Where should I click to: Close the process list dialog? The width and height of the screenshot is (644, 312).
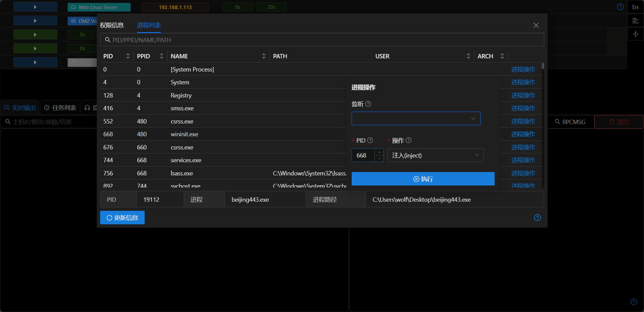(x=536, y=25)
